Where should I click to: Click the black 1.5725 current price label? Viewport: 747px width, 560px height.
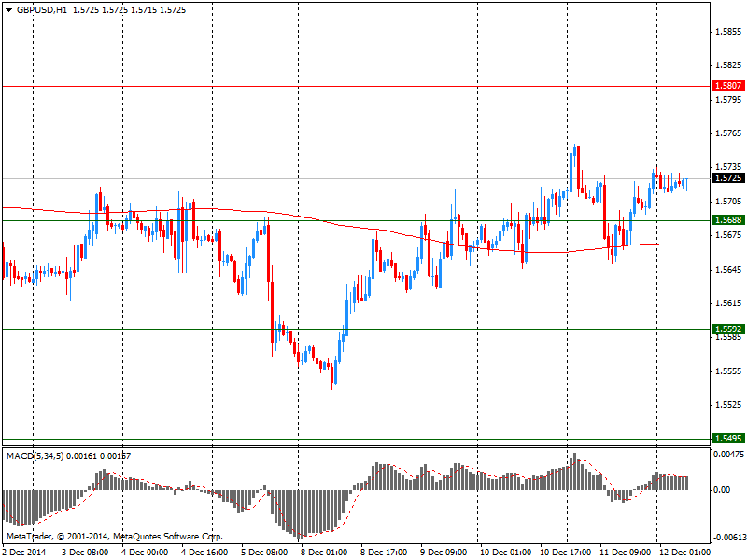(x=728, y=178)
